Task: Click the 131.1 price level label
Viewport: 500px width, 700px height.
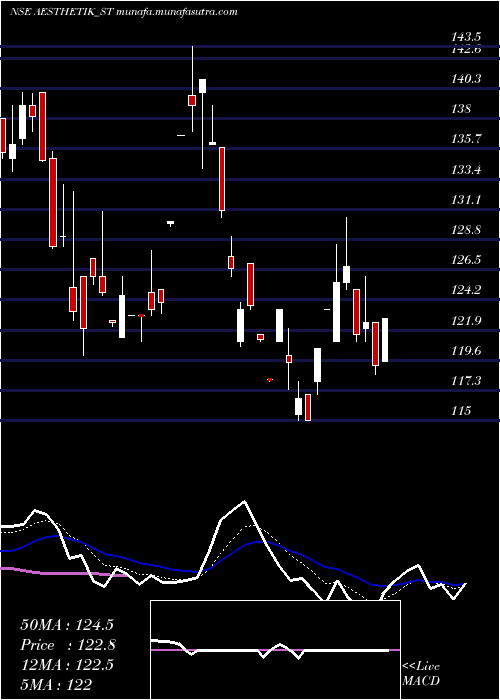Action: [466, 200]
